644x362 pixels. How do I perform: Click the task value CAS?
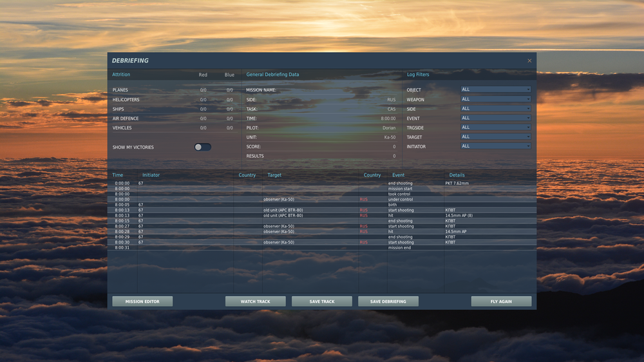click(392, 110)
